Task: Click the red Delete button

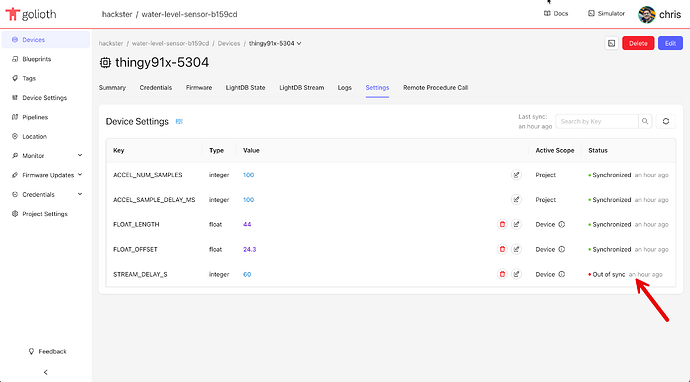Action: tap(638, 43)
